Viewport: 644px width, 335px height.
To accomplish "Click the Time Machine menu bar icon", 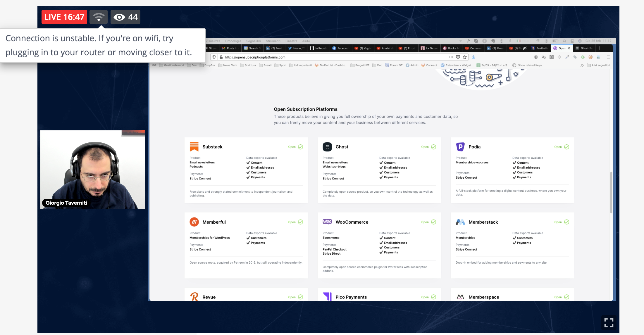I will [501, 41].
